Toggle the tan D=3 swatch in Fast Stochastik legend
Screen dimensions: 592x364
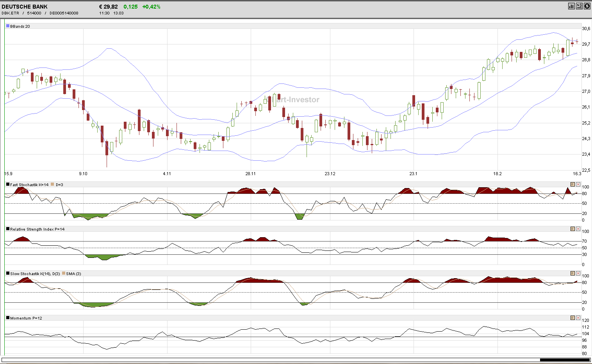(53, 184)
